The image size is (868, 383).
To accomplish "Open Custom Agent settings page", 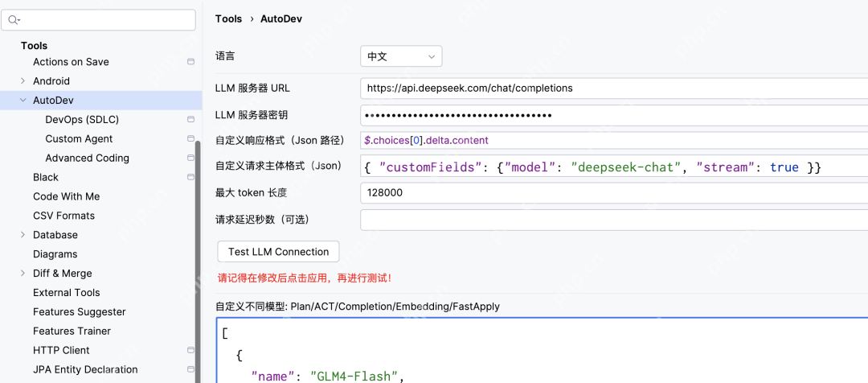I will tap(79, 138).
